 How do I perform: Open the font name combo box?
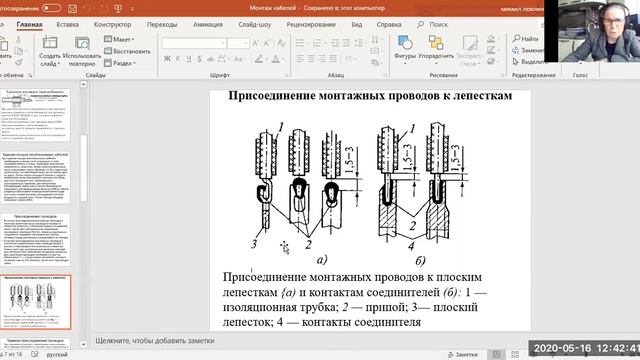tap(194, 43)
